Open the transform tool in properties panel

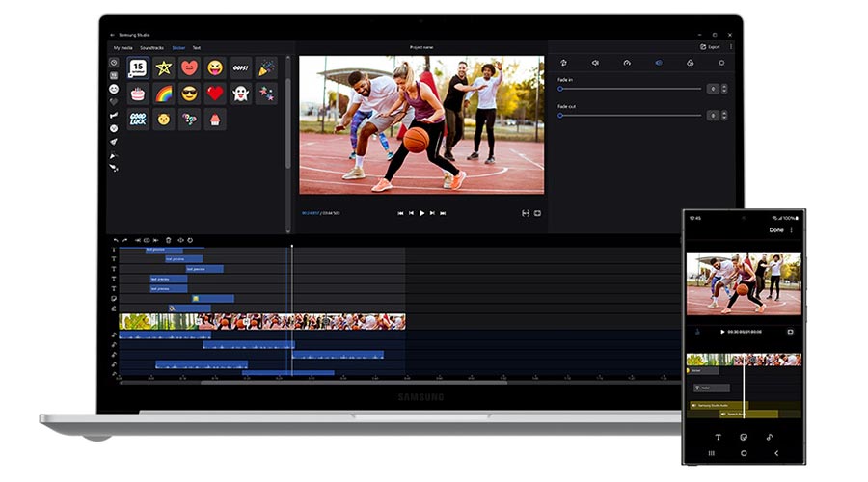pos(563,63)
